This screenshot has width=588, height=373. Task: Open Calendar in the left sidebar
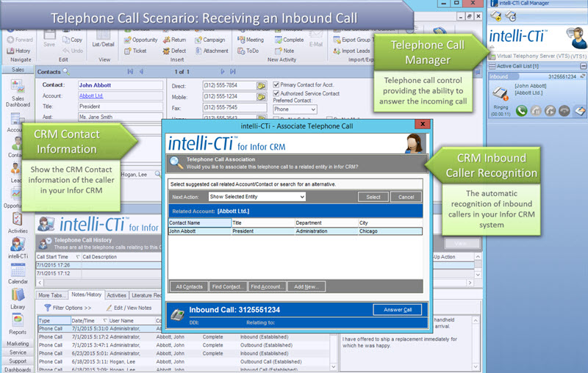[x=18, y=273]
